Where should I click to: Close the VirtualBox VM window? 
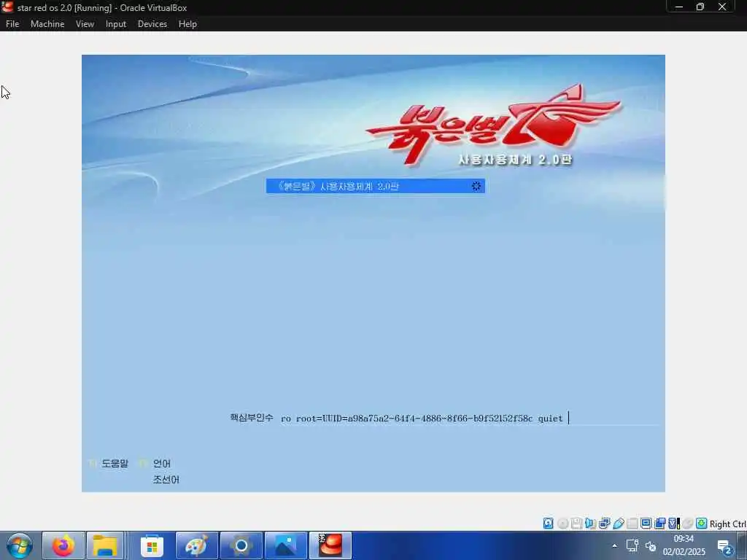point(722,7)
